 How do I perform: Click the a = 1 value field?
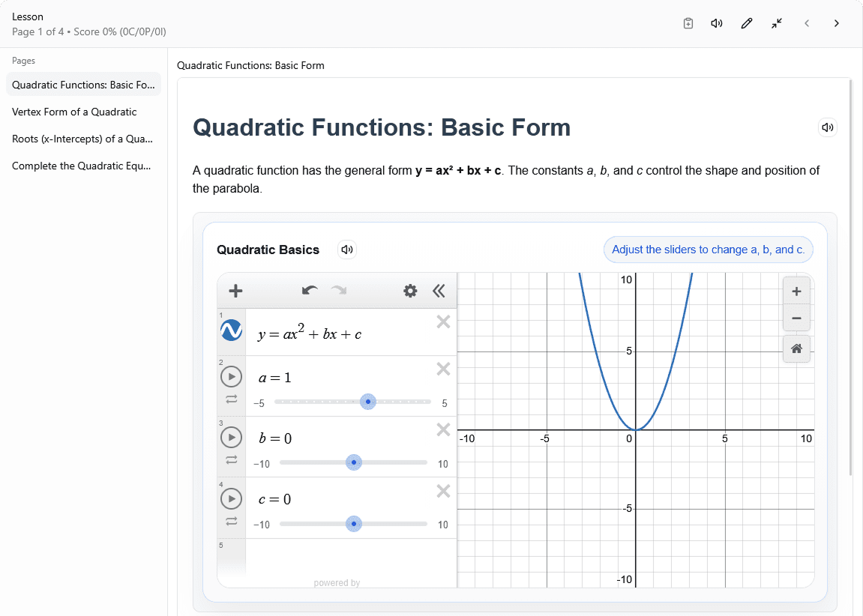click(274, 378)
